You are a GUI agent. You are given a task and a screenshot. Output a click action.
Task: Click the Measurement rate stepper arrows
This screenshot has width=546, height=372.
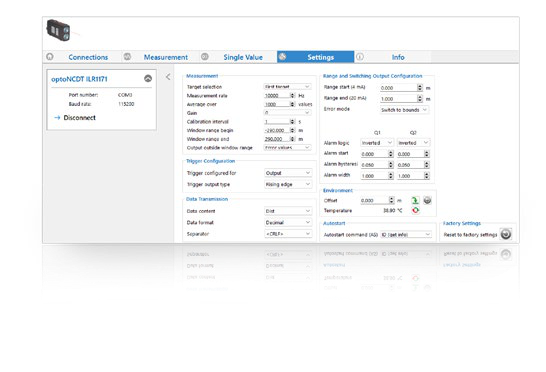click(x=292, y=95)
